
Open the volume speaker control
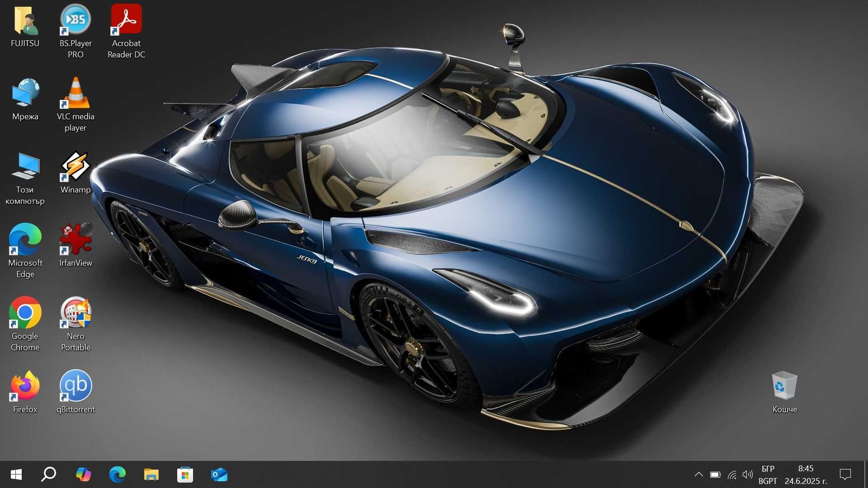tap(748, 474)
